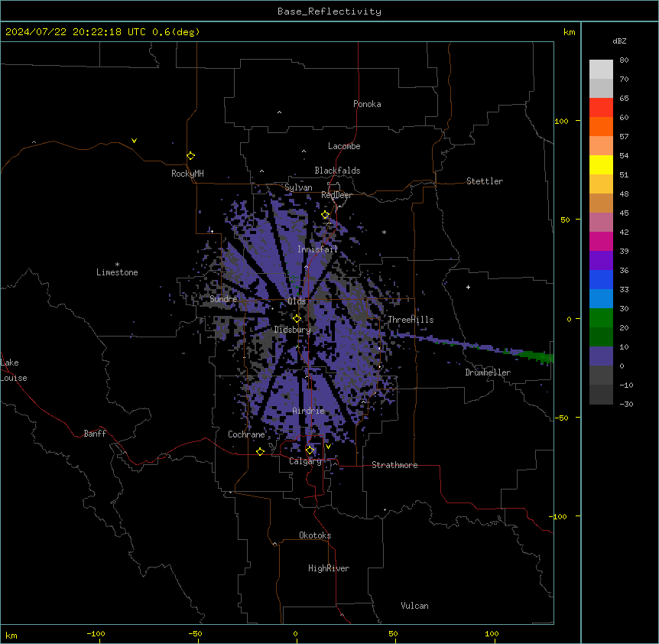Select the magenta 42-39 dBZ legend swatch
659x644 pixels.
[601, 241]
